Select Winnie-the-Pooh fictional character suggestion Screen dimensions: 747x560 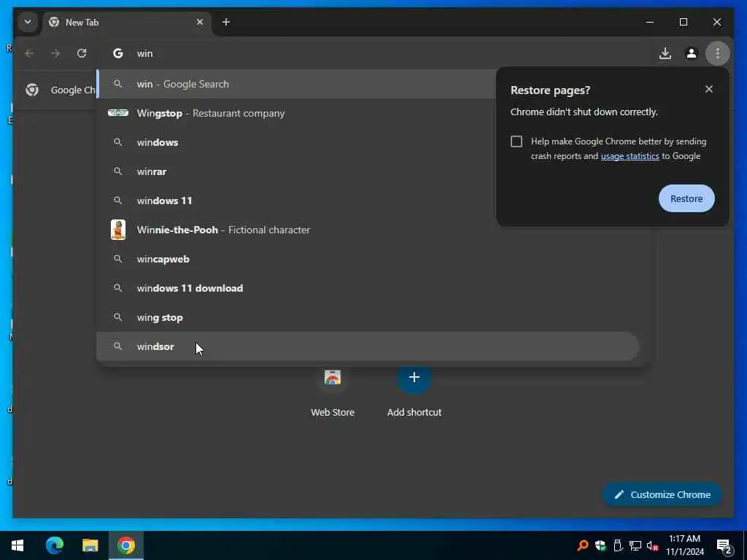[367, 230]
